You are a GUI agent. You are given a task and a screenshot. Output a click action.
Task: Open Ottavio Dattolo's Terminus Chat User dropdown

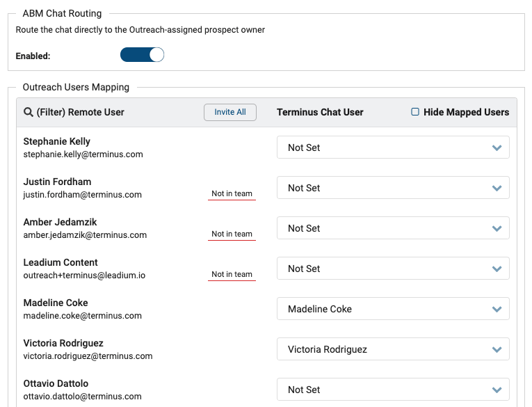pos(393,390)
